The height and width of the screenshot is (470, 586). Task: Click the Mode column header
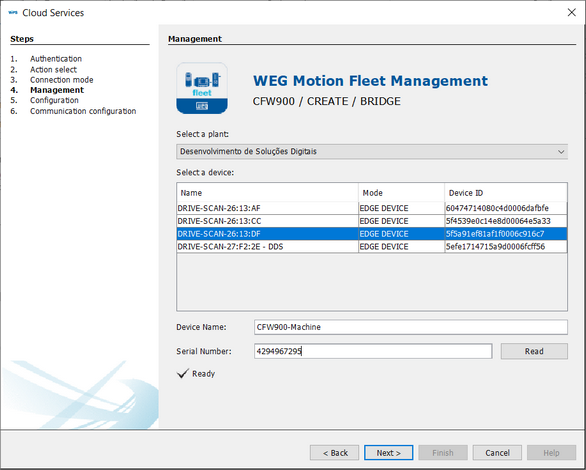pyautogui.click(x=401, y=193)
